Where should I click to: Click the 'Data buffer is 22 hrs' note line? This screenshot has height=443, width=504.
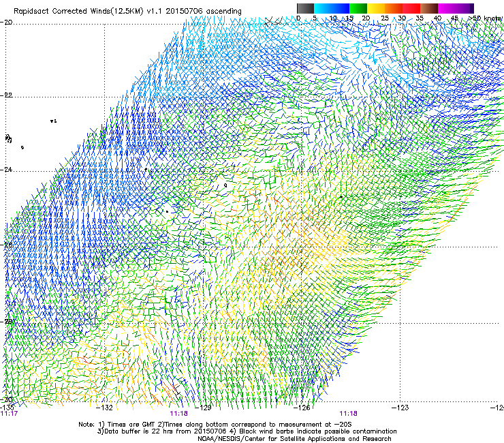pyautogui.click(x=247, y=431)
